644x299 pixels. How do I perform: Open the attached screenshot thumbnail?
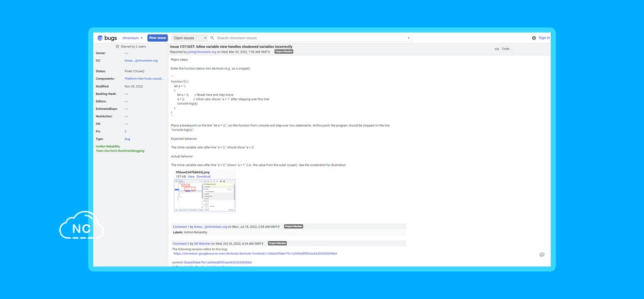point(205,195)
